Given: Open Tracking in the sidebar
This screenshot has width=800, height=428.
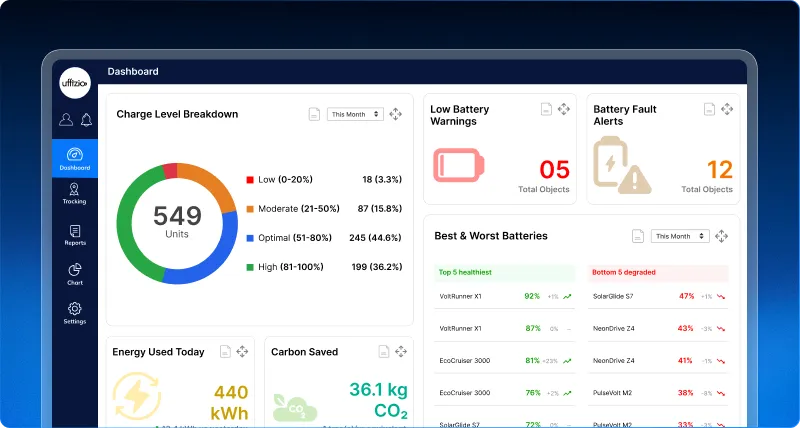Looking at the screenshot, I should (x=74, y=194).
